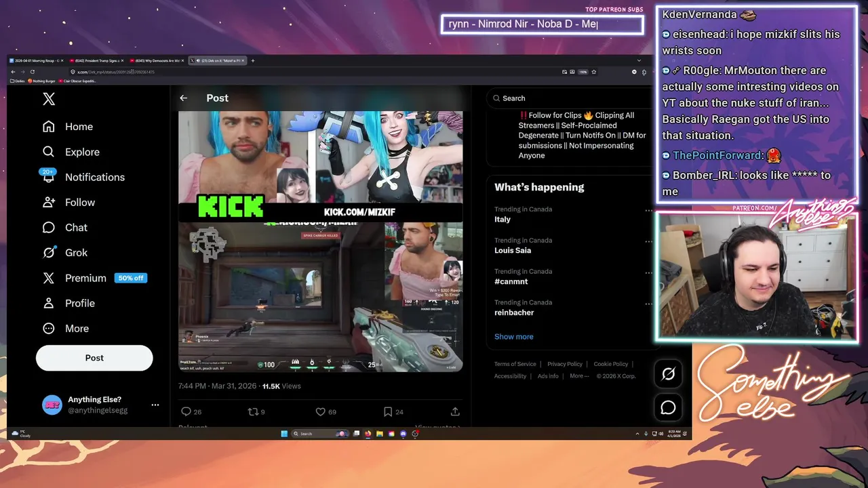
Task: Switch to President Trump Signs browser tab
Action: [97, 61]
